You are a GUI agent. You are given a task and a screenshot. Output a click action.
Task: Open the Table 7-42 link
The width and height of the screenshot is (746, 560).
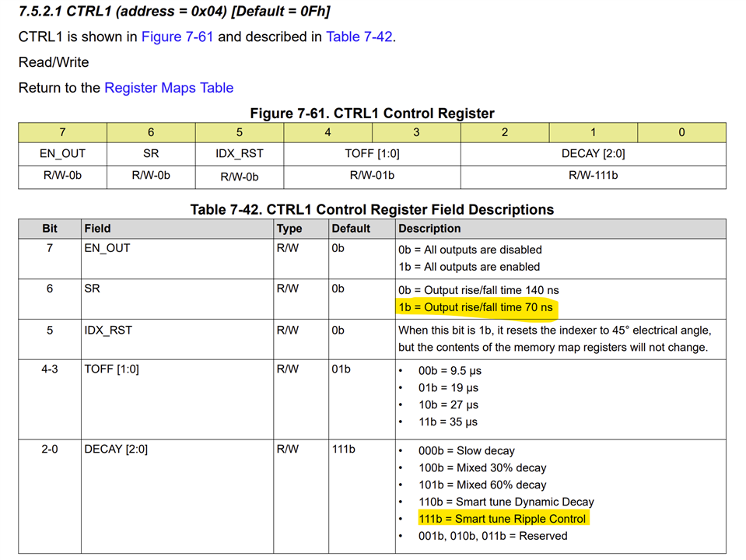(x=359, y=37)
